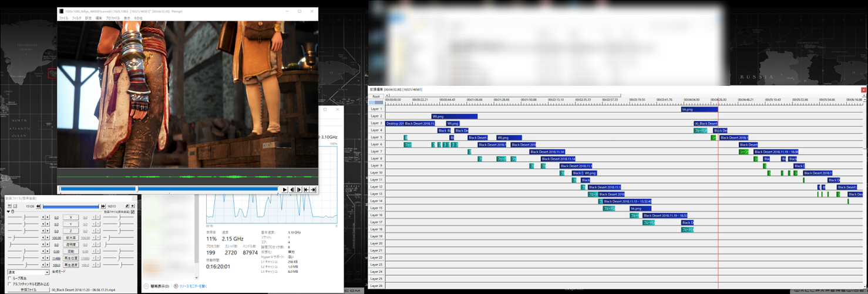Click the 再生速度 parameter button

tap(71, 265)
